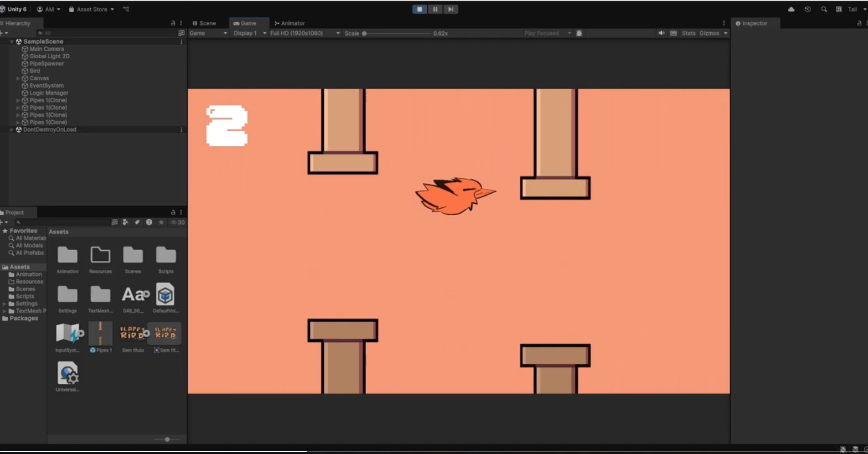The height and width of the screenshot is (454, 868).
Task: Select the Pipes 1 prefab asset
Action: click(100, 337)
